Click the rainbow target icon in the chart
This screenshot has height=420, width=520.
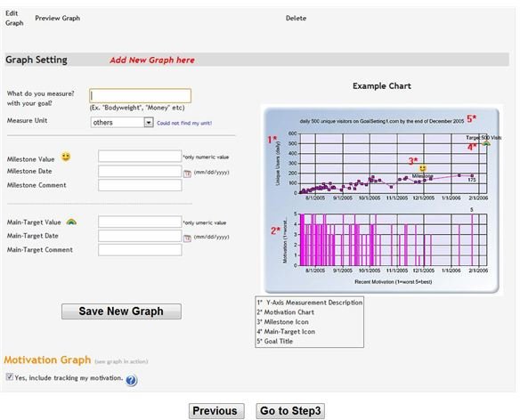pos(486,144)
